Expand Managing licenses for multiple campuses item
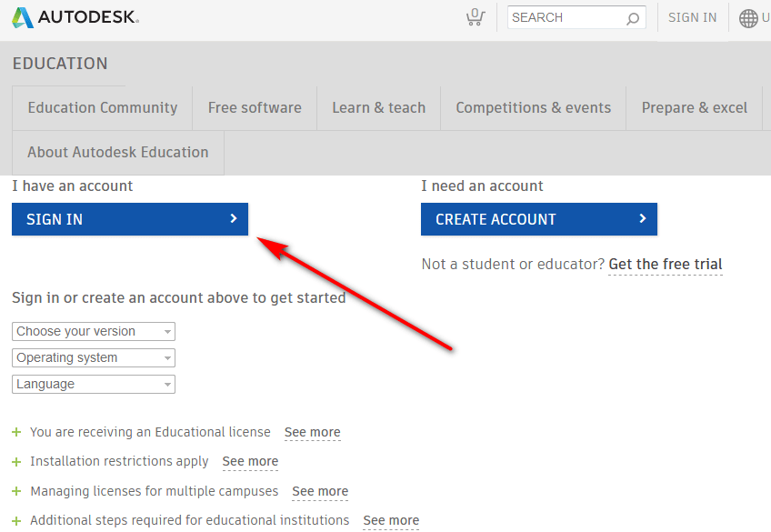771x532 pixels. point(15,491)
